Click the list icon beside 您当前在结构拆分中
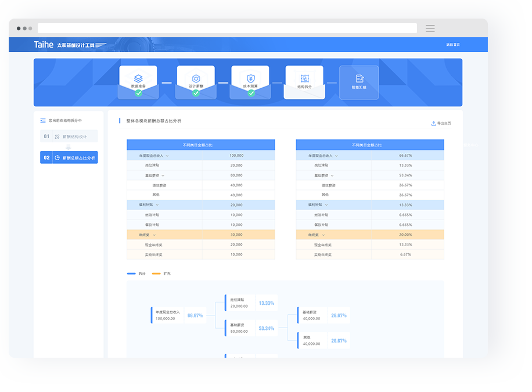 pyautogui.click(x=43, y=120)
